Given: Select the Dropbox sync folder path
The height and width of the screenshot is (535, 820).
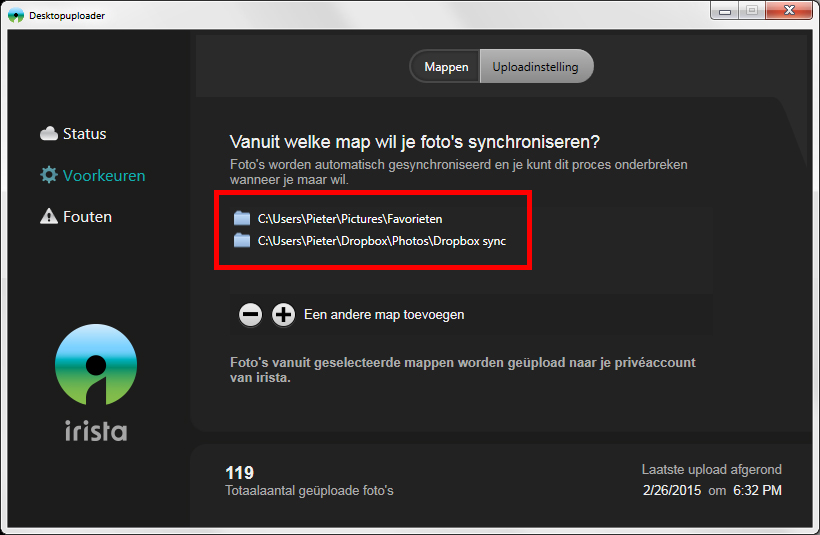Looking at the screenshot, I should point(382,241).
